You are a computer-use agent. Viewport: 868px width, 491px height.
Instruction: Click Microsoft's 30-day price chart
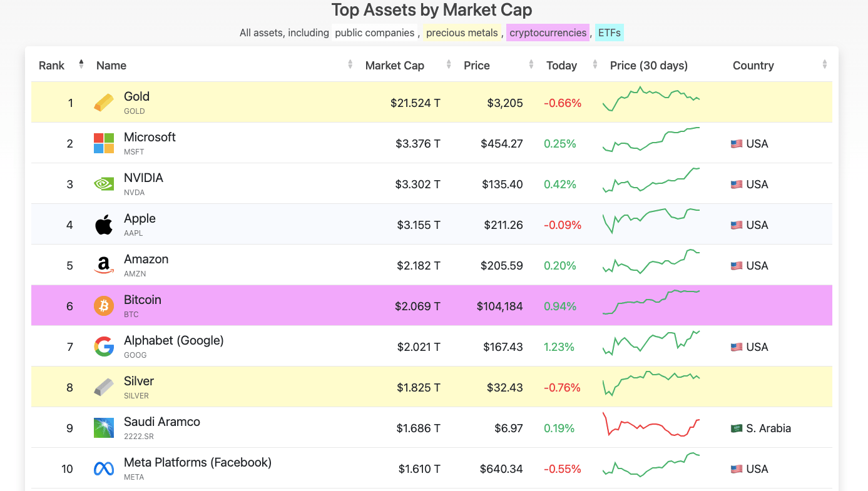(x=651, y=139)
